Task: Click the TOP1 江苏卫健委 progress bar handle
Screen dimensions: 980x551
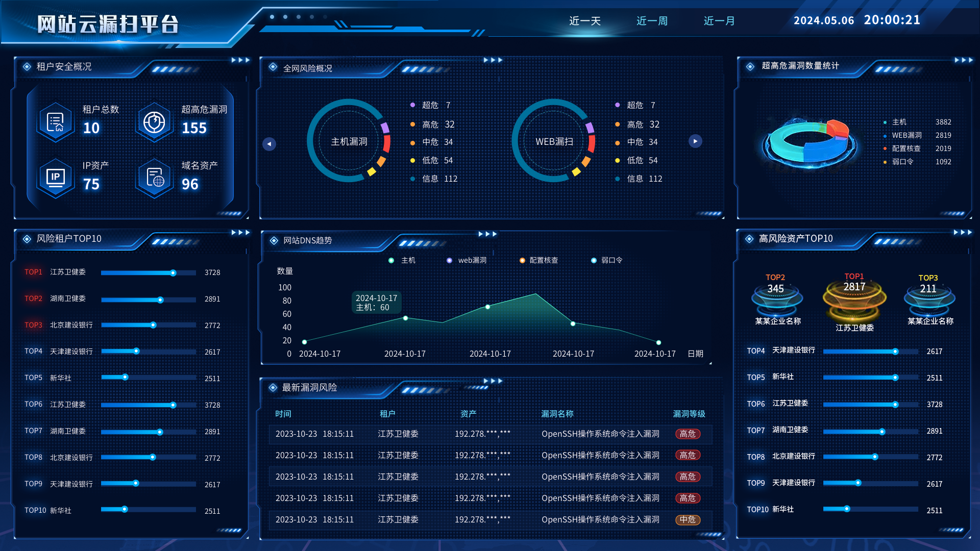Action: click(173, 273)
